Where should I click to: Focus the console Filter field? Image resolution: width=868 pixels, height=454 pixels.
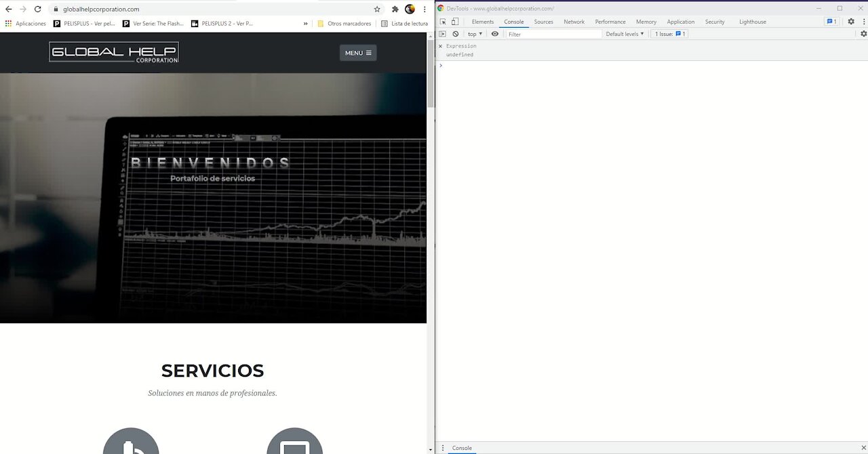[x=553, y=34]
